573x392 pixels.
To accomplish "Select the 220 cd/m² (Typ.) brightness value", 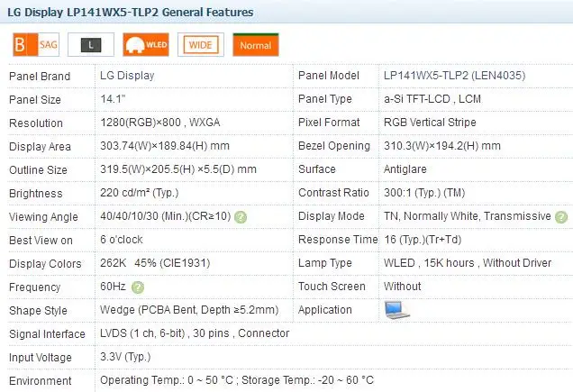I will point(140,193).
